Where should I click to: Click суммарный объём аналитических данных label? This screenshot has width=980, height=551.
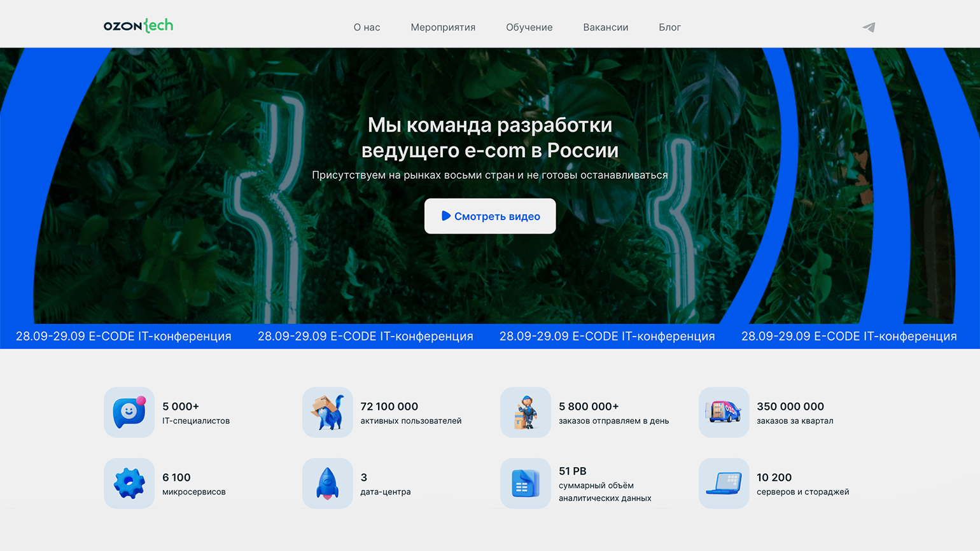point(605,492)
